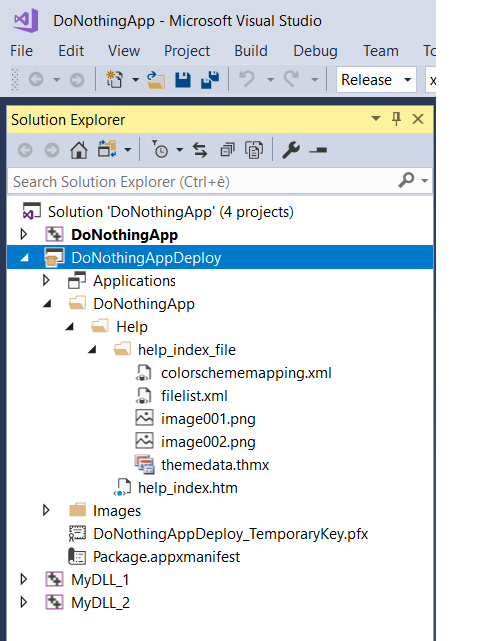Collapse the help_index_file folder

pos(92,350)
